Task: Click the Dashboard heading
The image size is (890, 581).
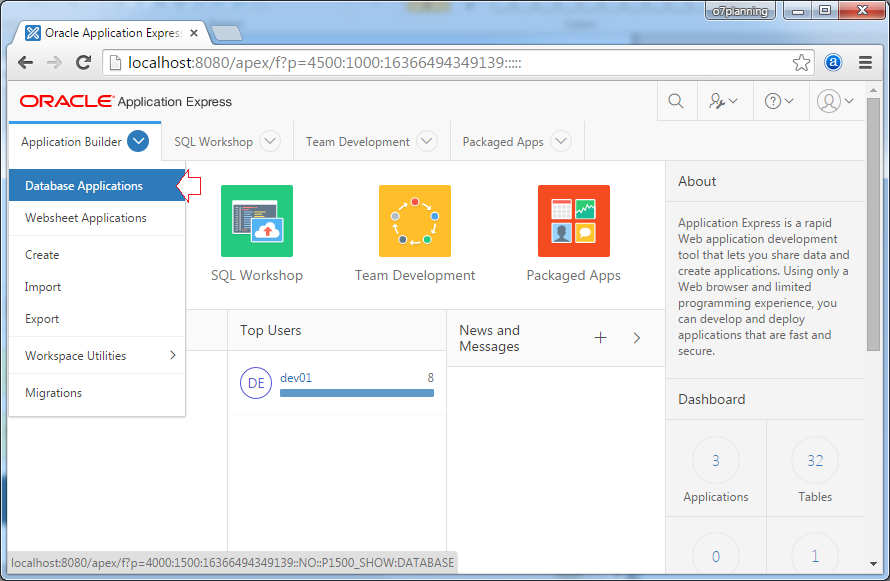Action: click(711, 399)
